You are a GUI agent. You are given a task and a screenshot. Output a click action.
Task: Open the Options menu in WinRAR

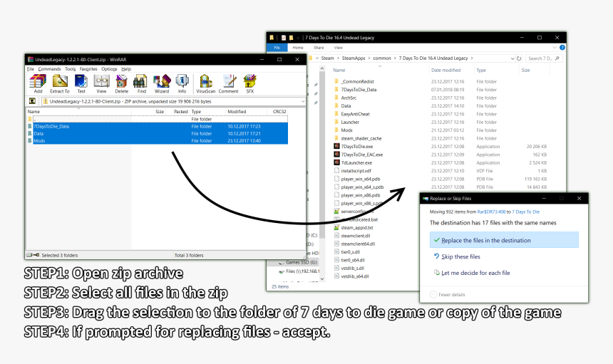pos(109,68)
